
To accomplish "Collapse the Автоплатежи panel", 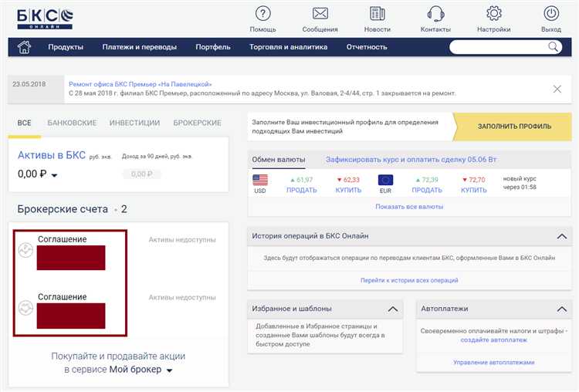I will [x=562, y=309].
